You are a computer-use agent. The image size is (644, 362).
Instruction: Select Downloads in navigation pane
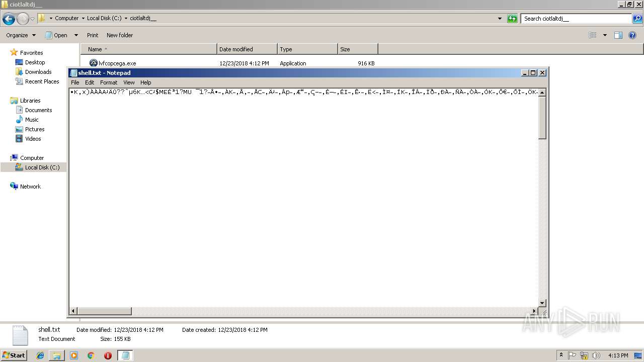click(38, 72)
